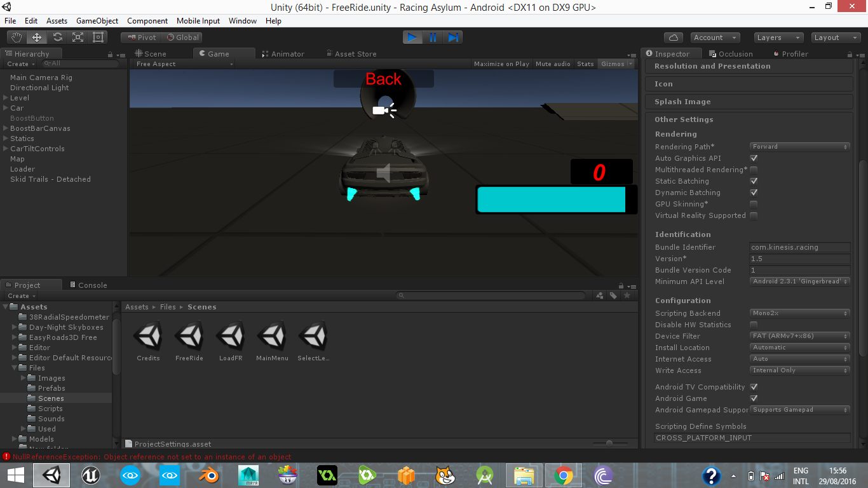Switch to the Animator tab
The image size is (868, 488).
click(283, 54)
